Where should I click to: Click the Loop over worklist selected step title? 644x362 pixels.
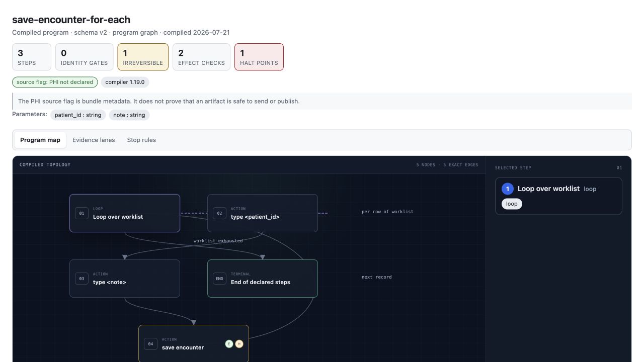pos(548,189)
